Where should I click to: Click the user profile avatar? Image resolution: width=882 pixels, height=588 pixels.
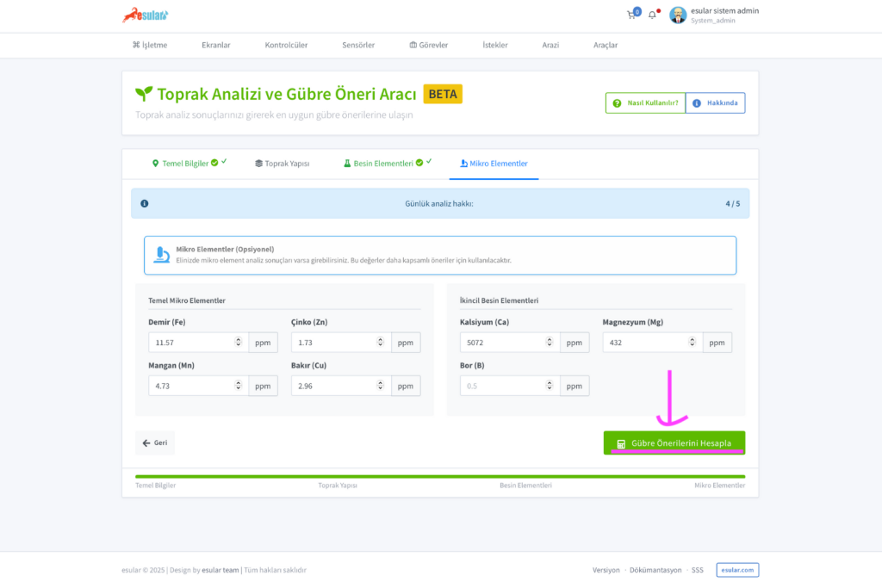click(x=678, y=15)
